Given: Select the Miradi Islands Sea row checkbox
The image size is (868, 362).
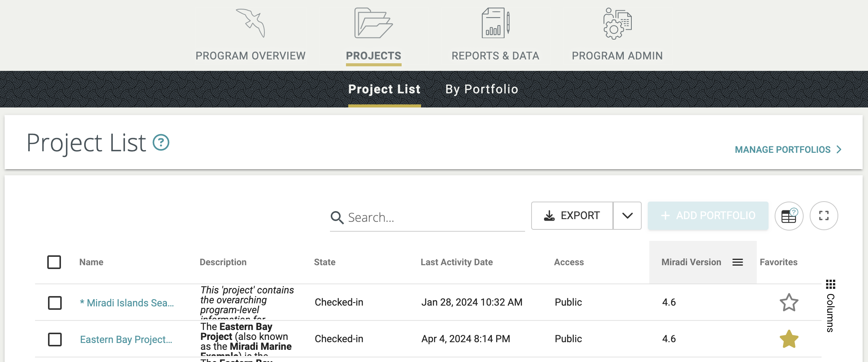Looking at the screenshot, I should point(55,303).
